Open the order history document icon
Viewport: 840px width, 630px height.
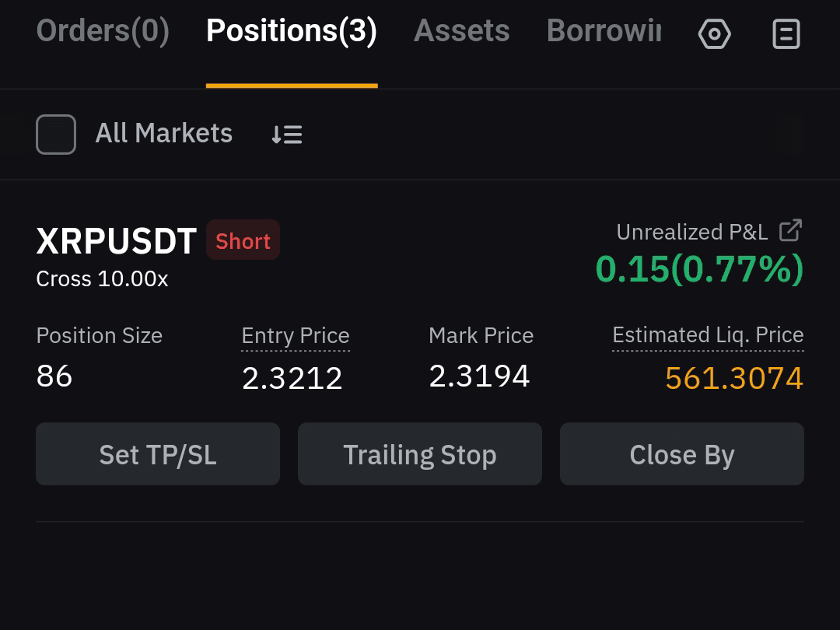[786, 33]
